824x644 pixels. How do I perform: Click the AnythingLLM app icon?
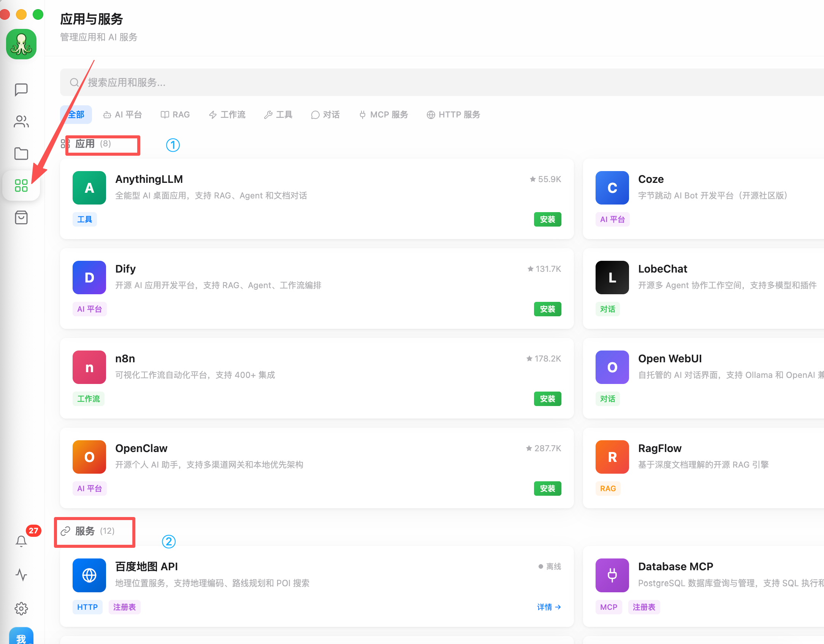pyautogui.click(x=89, y=188)
